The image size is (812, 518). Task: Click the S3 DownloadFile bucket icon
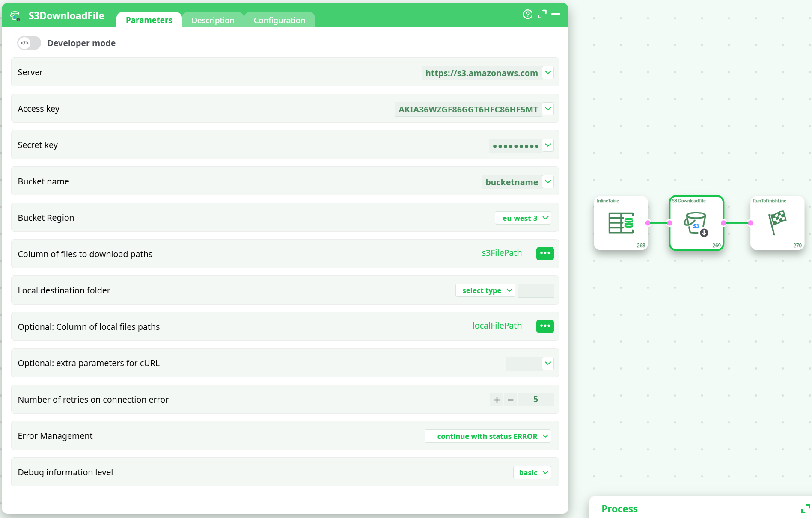[x=695, y=223]
